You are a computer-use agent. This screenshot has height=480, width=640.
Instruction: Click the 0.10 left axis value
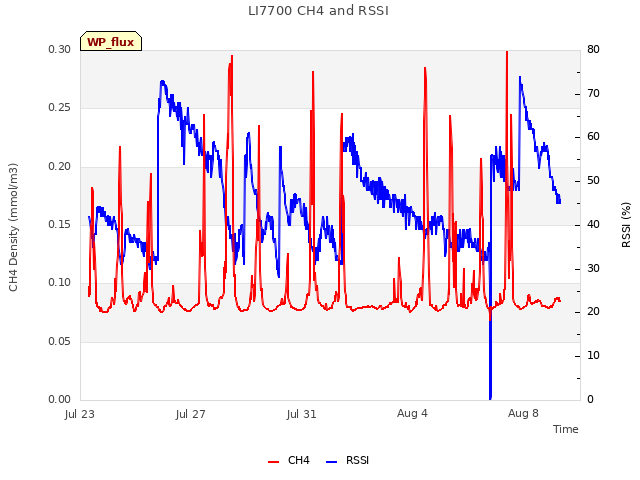pos(60,282)
